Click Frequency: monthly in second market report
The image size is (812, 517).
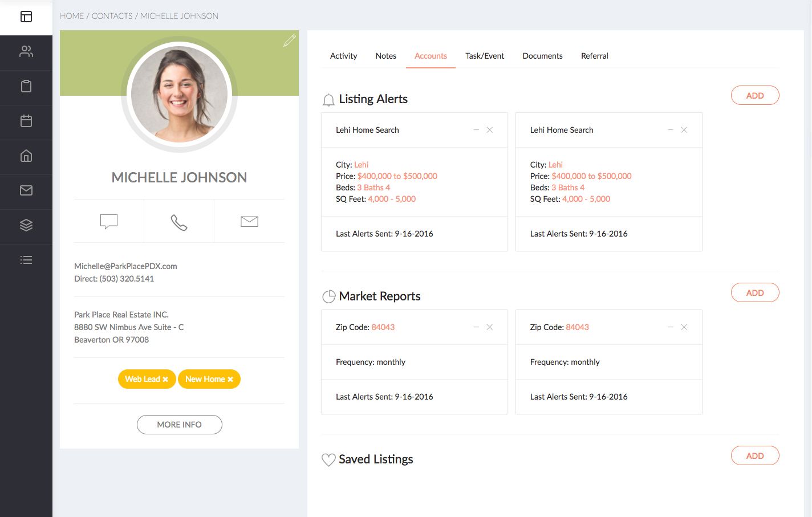pos(565,362)
